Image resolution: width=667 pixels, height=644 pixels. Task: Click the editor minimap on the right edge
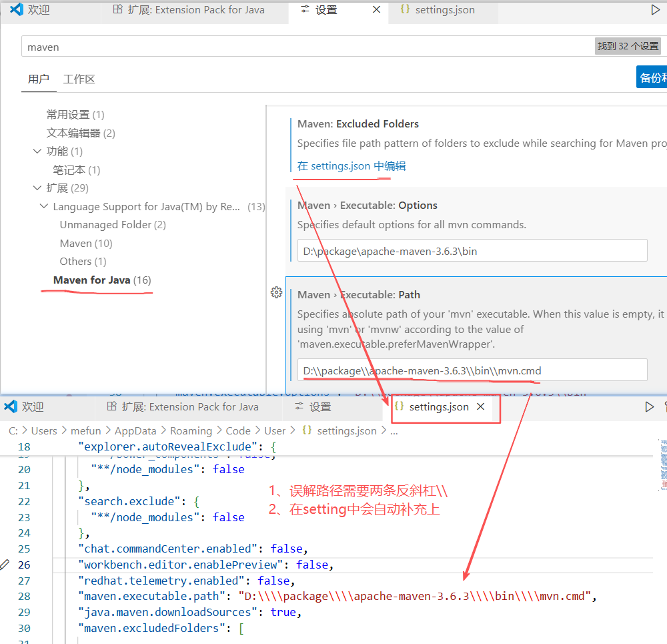[663, 465]
